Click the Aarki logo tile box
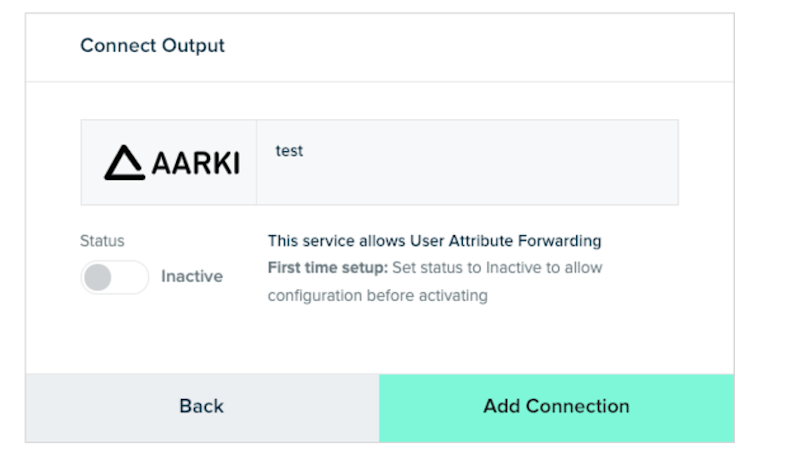Screen dimensions: 800x454 click(169, 162)
